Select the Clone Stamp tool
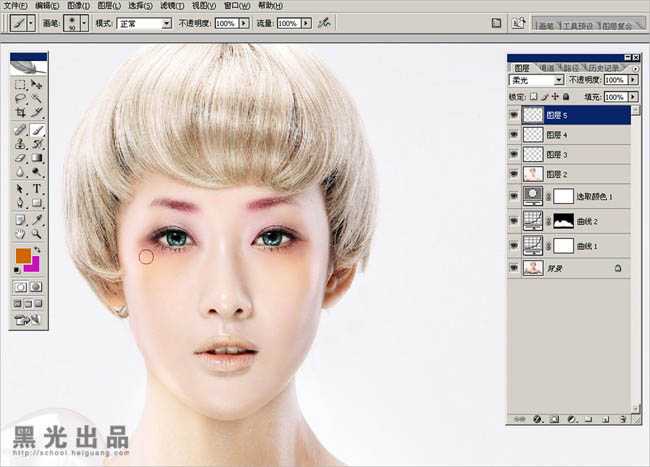 [x=20, y=143]
